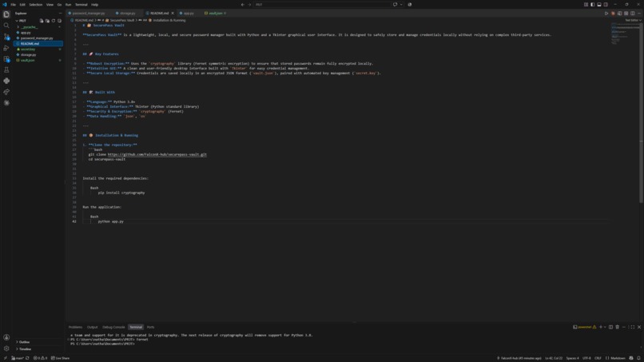Follow the GitHub securepass-vault.git link
The image size is (644, 362).
157,154
